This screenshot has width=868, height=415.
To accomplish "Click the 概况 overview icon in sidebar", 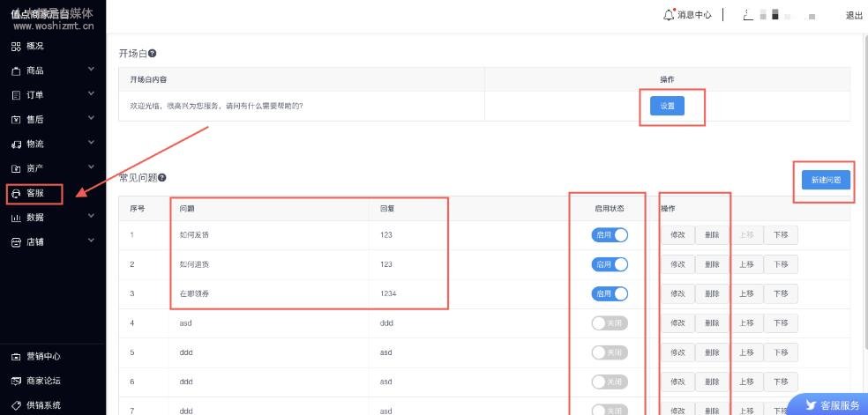I will pos(16,46).
